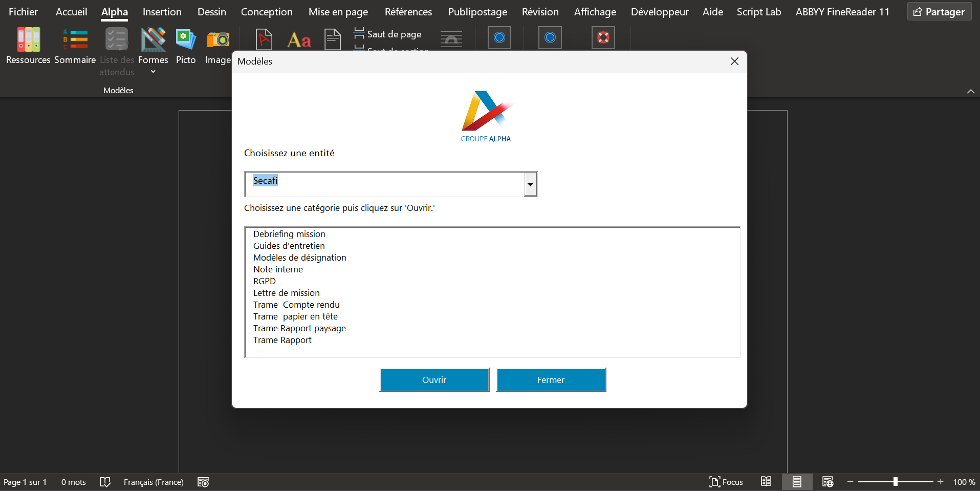The width and height of the screenshot is (980, 491).
Task: Open the Mise en page tab
Action: click(x=338, y=12)
